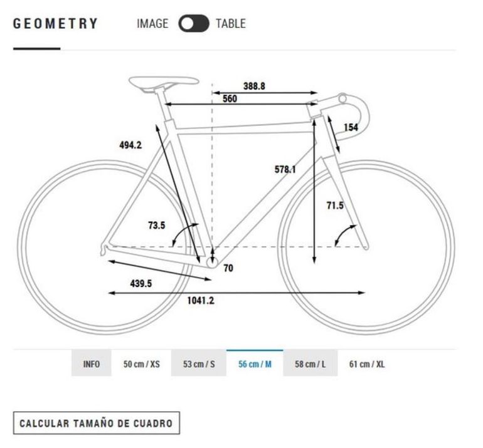Click the TABLE view label

(231, 24)
